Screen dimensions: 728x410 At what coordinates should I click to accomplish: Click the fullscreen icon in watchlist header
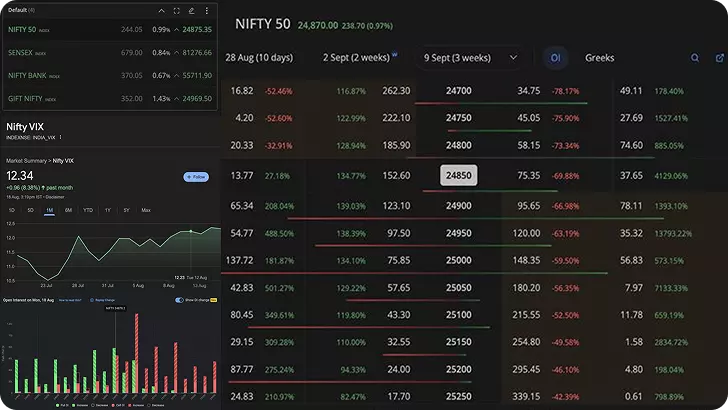176,10
